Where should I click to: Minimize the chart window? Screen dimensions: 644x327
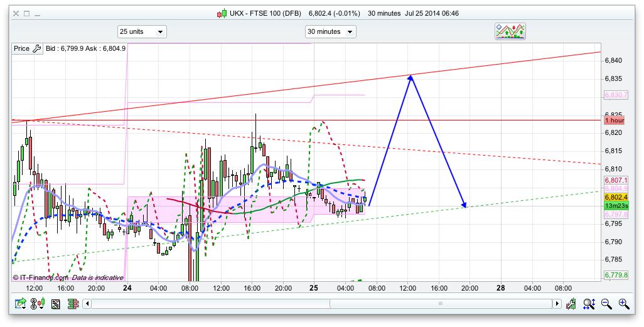click(x=38, y=15)
